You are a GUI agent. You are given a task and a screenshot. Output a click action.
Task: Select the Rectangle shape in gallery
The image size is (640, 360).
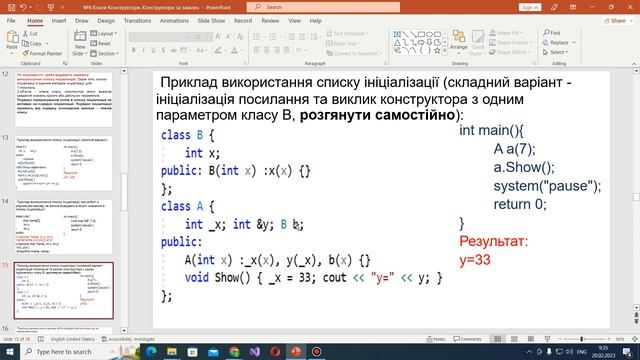pyautogui.click(x=421, y=34)
